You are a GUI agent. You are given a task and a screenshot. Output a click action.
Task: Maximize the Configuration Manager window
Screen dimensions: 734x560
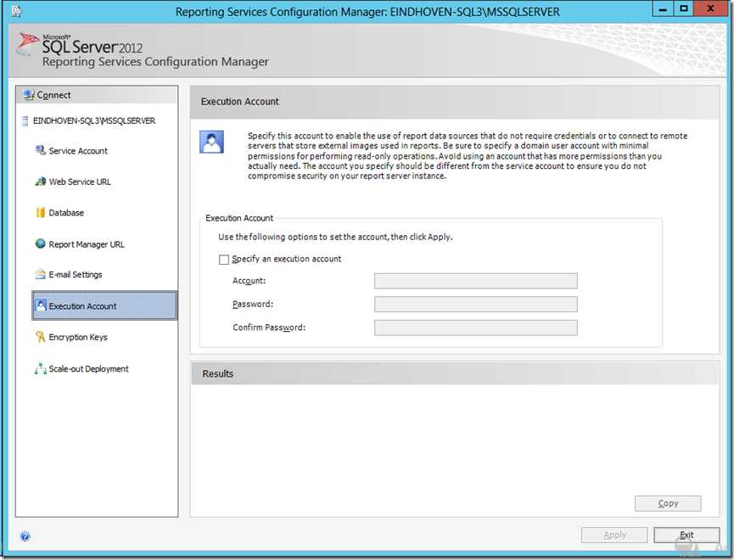coord(683,8)
